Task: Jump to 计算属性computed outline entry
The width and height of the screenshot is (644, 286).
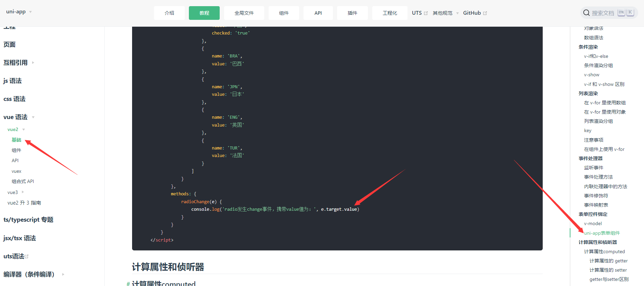Action: tap(604, 251)
